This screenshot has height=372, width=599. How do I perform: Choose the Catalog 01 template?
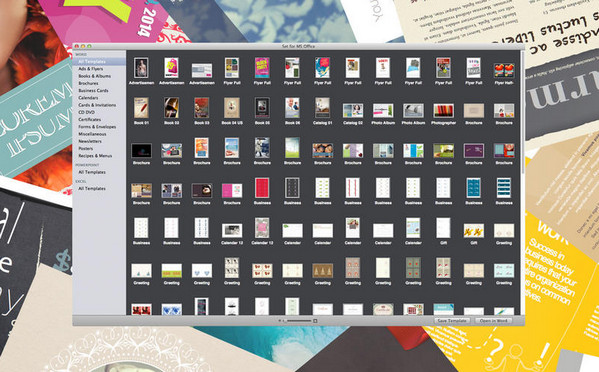[x=322, y=108]
